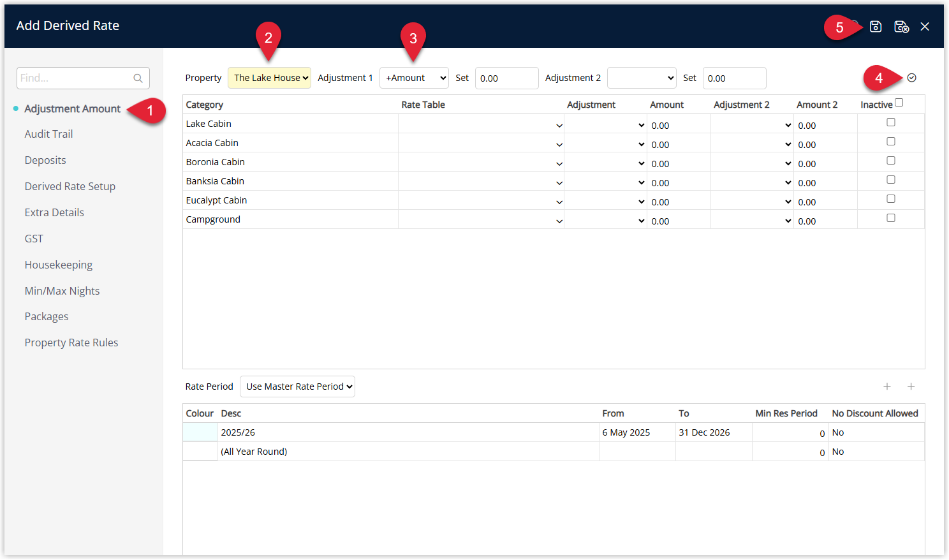Open the Packages section
Viewport: 949px width, 560px height.
click(x=47, y=316)
